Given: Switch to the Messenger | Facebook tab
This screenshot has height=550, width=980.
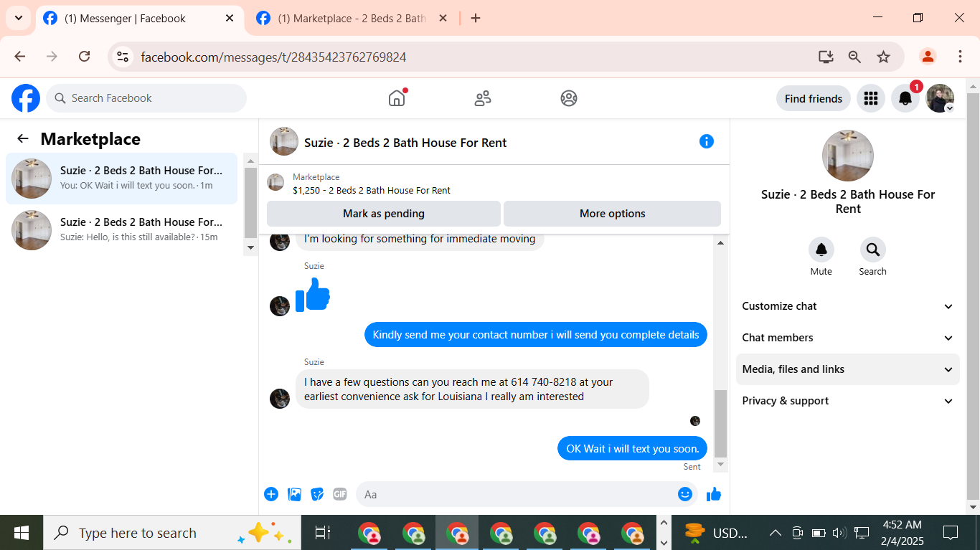Looking at the screenshot, I should tap(140, 19).
